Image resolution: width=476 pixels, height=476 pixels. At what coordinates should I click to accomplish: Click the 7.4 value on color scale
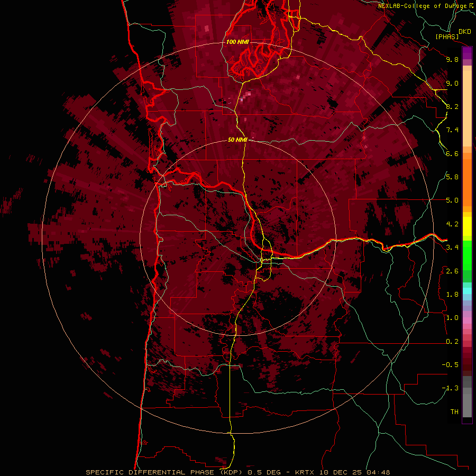point(452,130)
